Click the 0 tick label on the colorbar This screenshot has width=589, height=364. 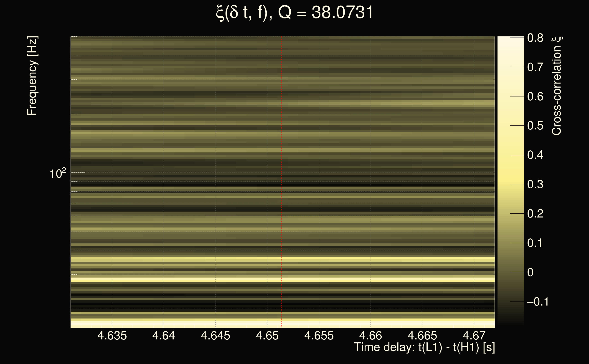[530, 273]
